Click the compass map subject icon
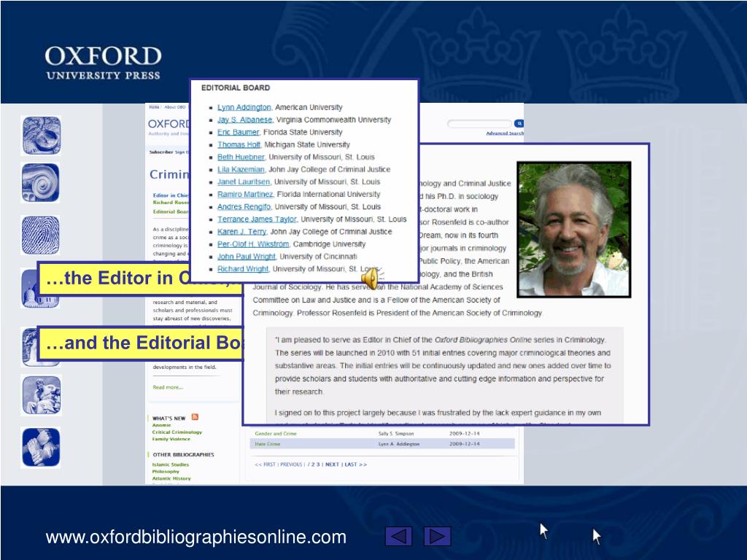747x560 pixels. tap(41, 136)
